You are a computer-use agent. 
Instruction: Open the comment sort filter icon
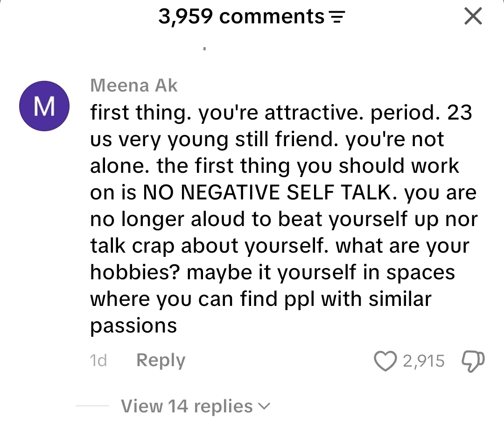pyautogui.click(x=337, y=17)
